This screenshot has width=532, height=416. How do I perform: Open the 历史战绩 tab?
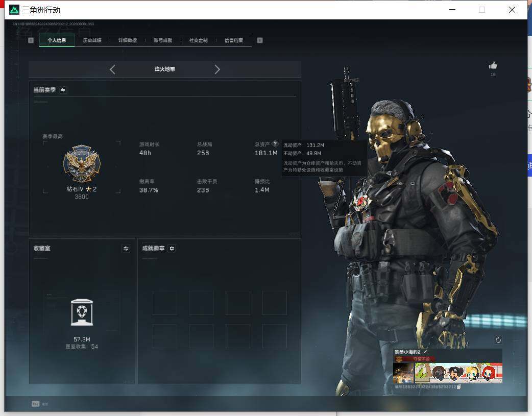(x=92, y=40)
